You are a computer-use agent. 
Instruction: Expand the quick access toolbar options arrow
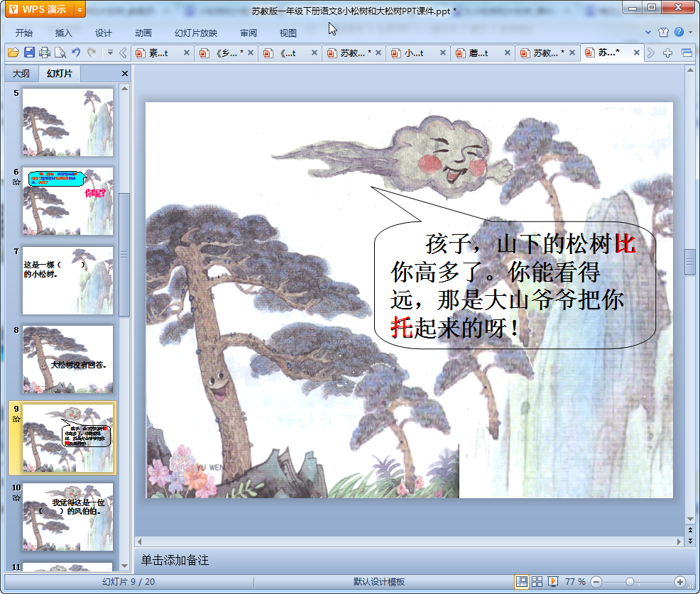coord(110,53)
